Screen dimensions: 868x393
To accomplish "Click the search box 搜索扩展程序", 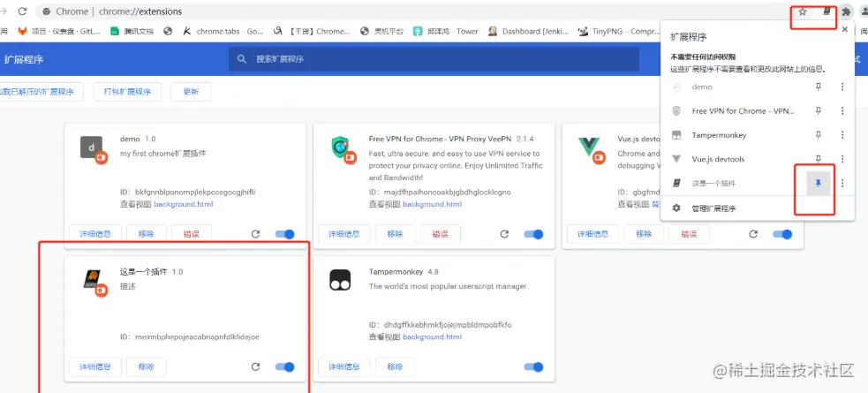I will [x=434, y=58].
